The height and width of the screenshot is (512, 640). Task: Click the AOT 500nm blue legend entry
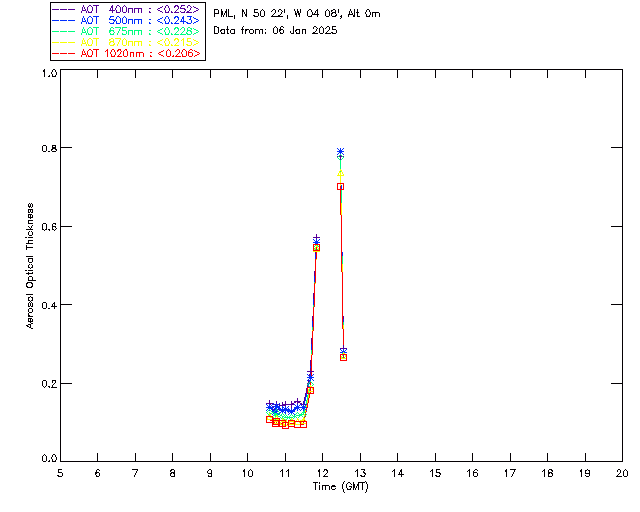click(126, 20)
